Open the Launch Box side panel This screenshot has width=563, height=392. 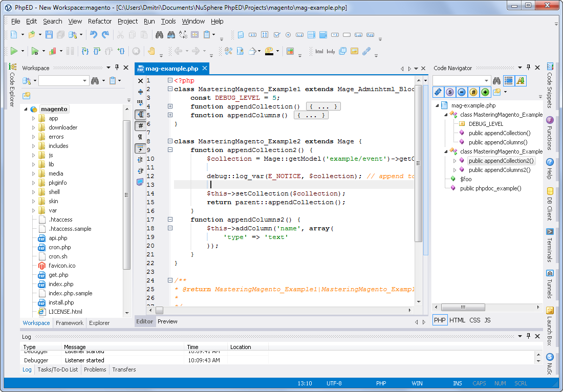(550, 325)
